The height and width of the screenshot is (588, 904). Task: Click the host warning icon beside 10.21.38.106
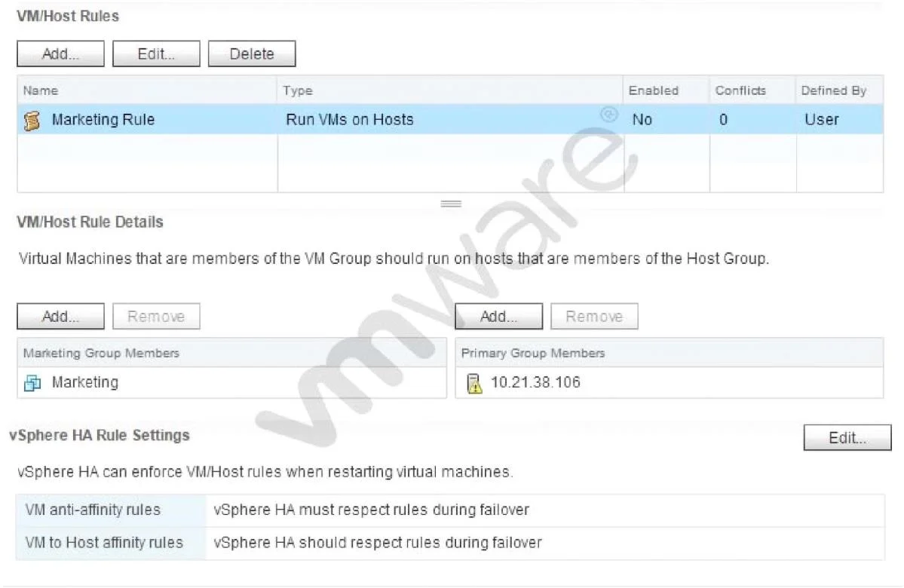coord(474,383)
